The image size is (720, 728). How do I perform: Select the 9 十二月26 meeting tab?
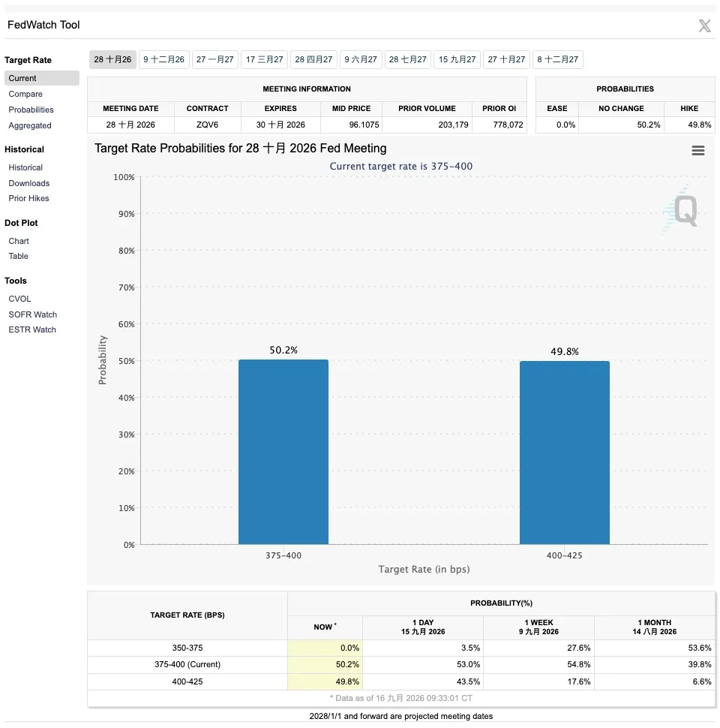point(163,59)
